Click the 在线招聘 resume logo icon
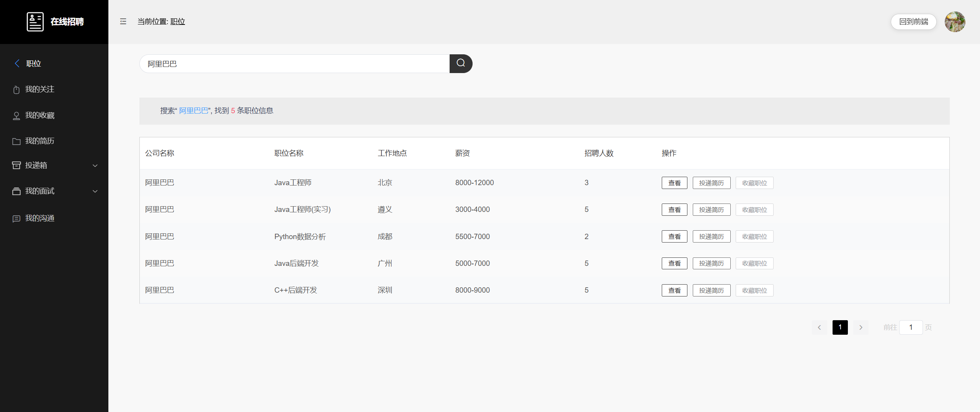 tap(35, 22)
